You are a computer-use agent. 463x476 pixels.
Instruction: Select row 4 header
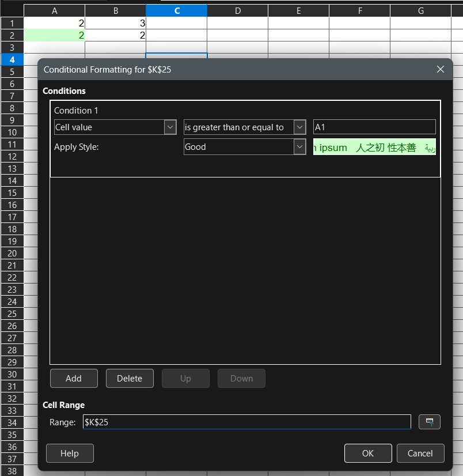coord(12,59)
